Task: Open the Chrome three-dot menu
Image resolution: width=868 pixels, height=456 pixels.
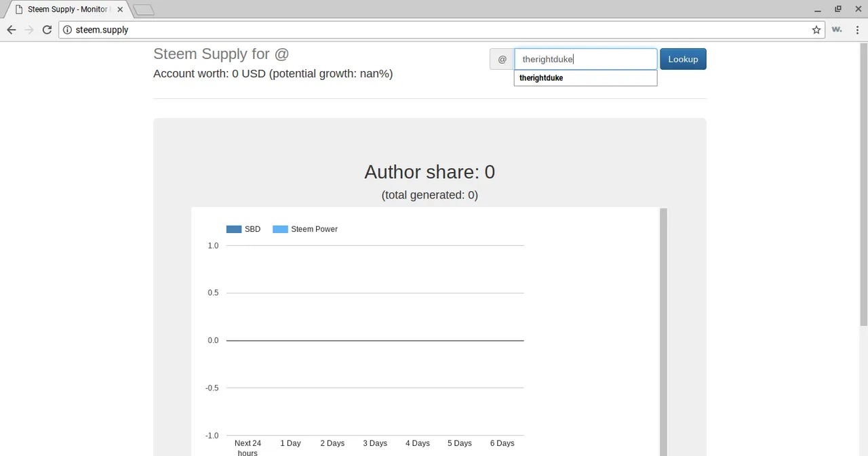Action: click(857, 30)
